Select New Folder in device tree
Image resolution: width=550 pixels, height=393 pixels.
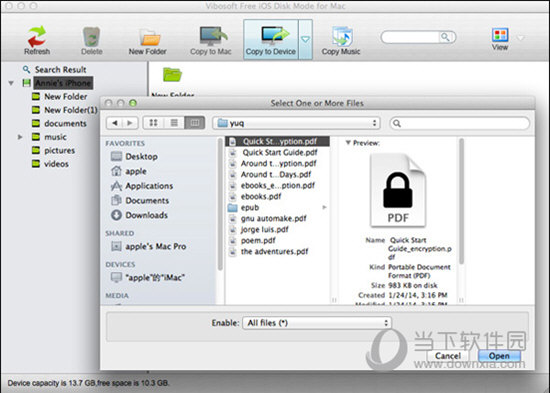(66, 96)
